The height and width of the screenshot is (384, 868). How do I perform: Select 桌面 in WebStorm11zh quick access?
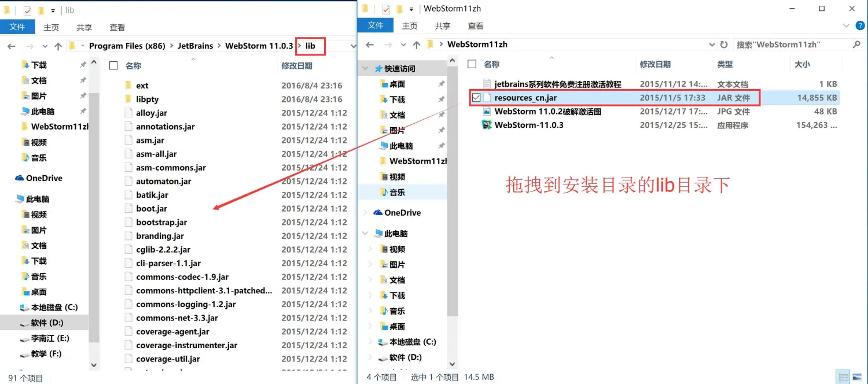coord(397,84)
